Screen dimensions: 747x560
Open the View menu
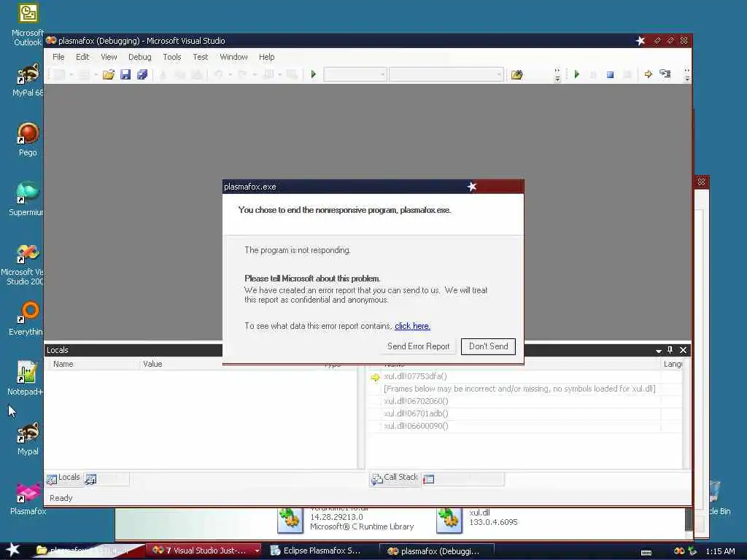click(x=109, y=57)
